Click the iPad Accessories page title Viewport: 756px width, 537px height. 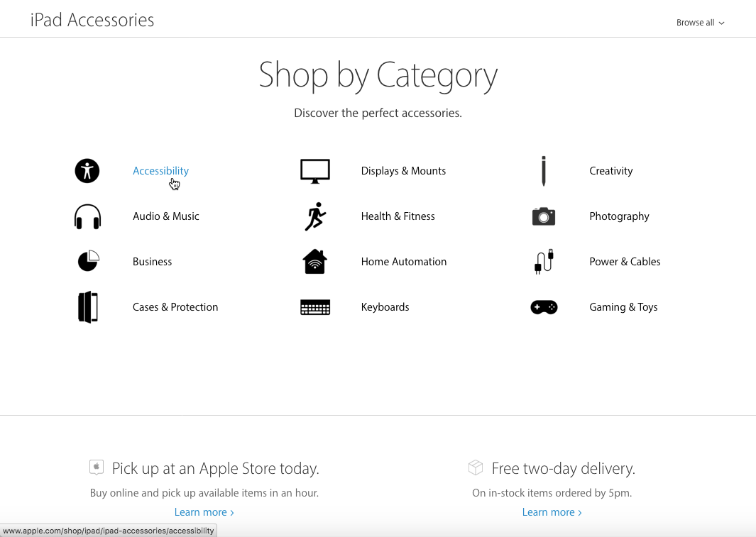coord(92,21)
